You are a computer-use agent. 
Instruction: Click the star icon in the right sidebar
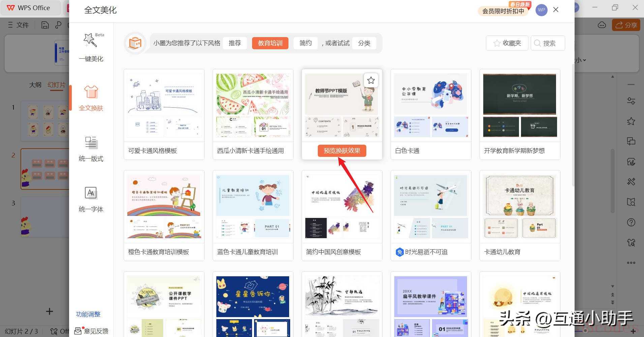click(631, 121)
